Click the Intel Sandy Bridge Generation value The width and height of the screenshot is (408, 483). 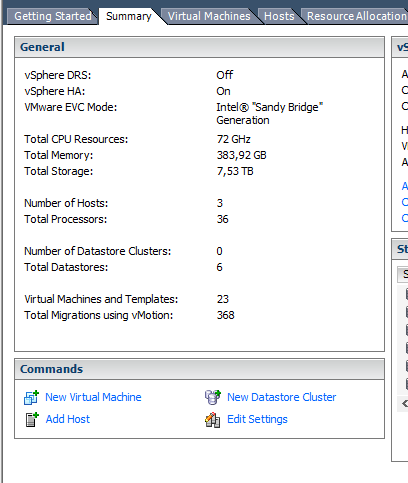point(270,114)
